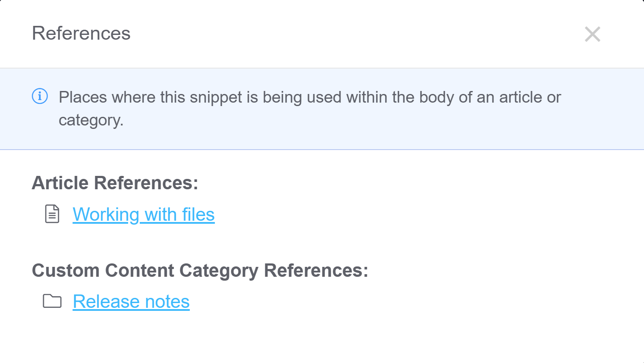The image size is (644, 363).
Task: Open the "Release notes" category link
Action: 131,302
